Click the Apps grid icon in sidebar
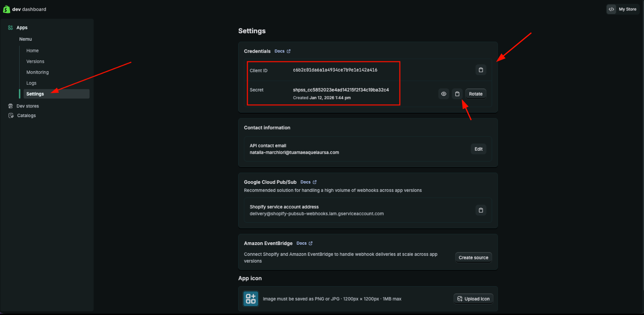This screenshot has width=644, height=315. (10, 28)
